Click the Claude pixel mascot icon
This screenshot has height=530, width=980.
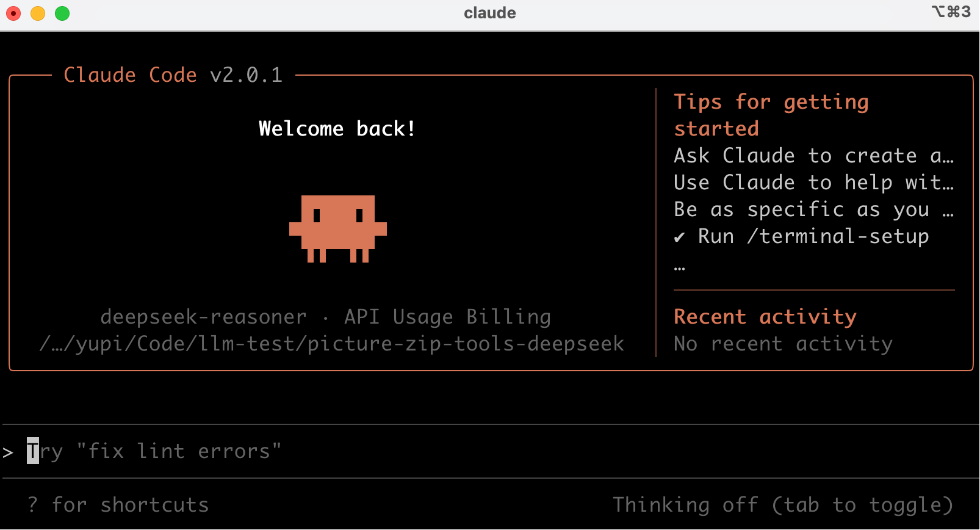337,228
